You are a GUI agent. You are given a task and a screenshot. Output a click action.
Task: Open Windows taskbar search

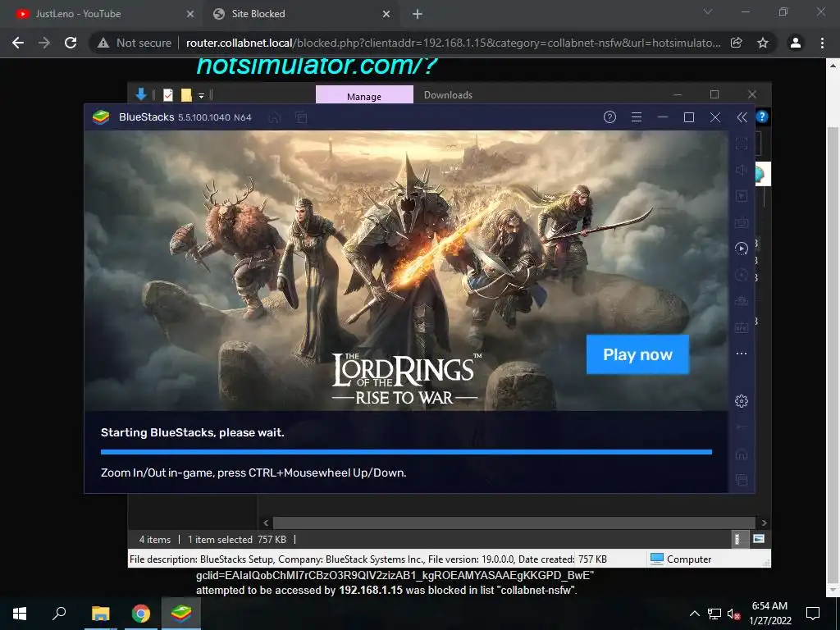click(59, 614)
